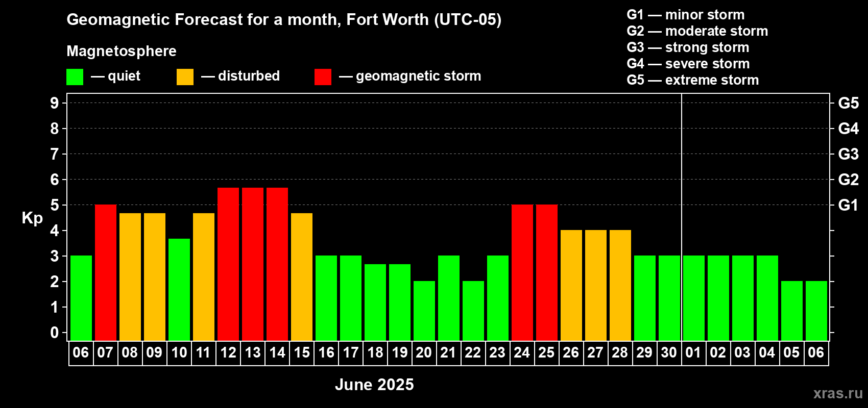Screen dimensions: 868x408
Task: Click the G1 label on right axis
Action: click(x=848, y=205)
